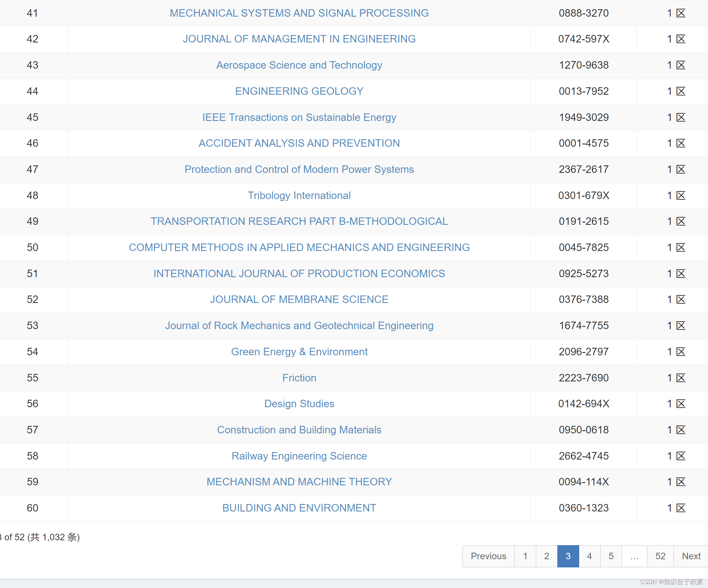Click the 区 icon in row 41
The width and height of the screenshot is (708, 588).
pos(681,13)
